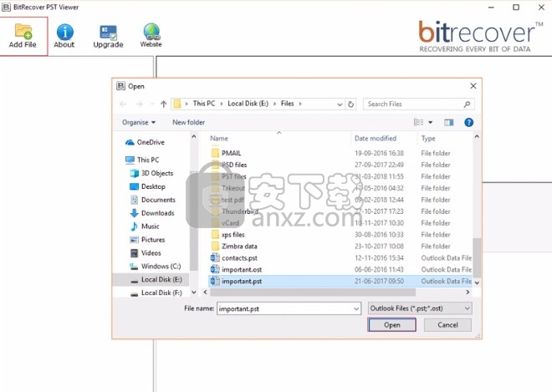Go up one folder level arrow

pyautogui.click(x=163, y=104)
